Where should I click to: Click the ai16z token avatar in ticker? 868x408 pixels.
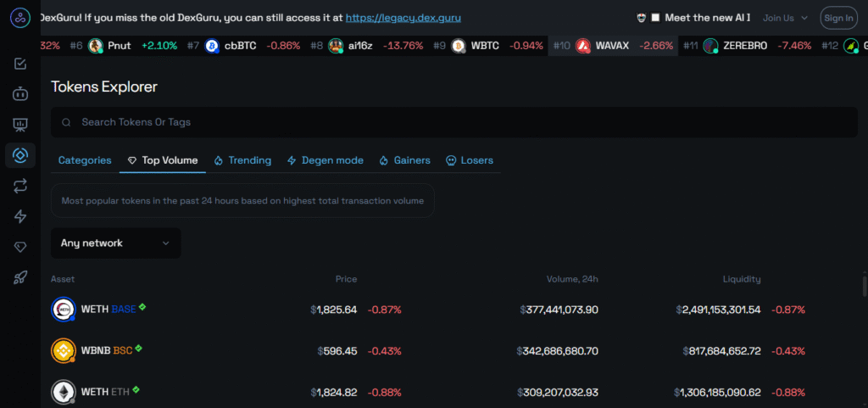(x=336, y=46)
